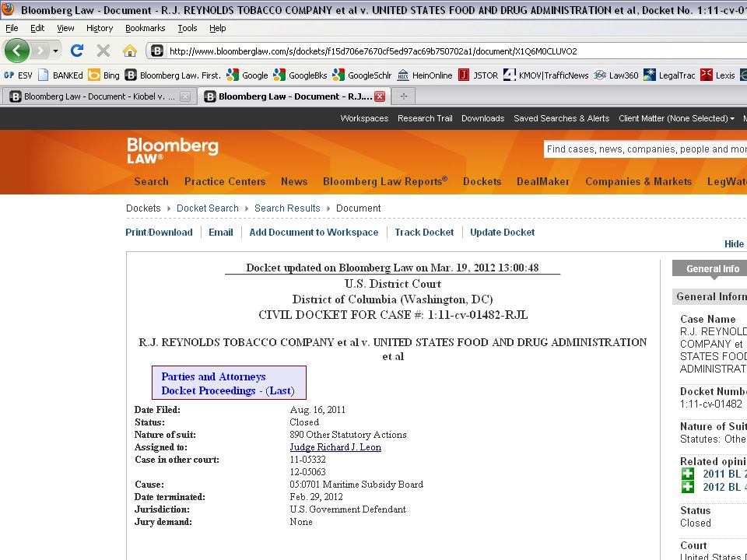Open the Bookmarks menu

pos(146,28)
